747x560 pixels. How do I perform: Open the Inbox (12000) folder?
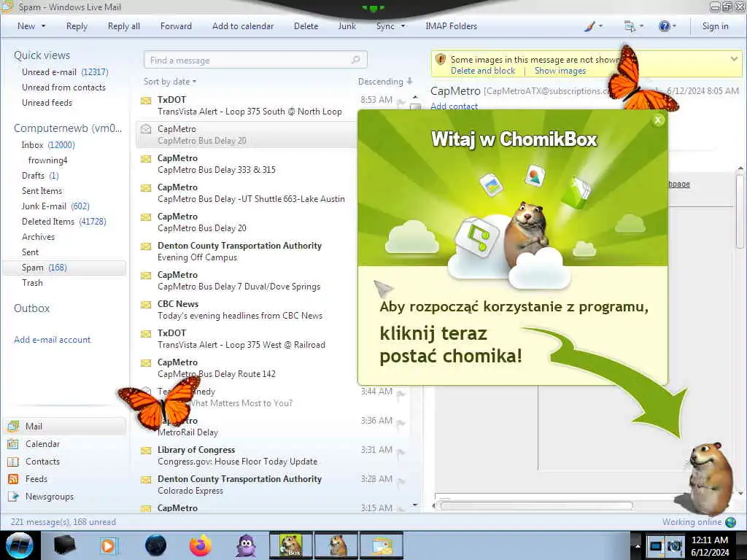[48, 145]
